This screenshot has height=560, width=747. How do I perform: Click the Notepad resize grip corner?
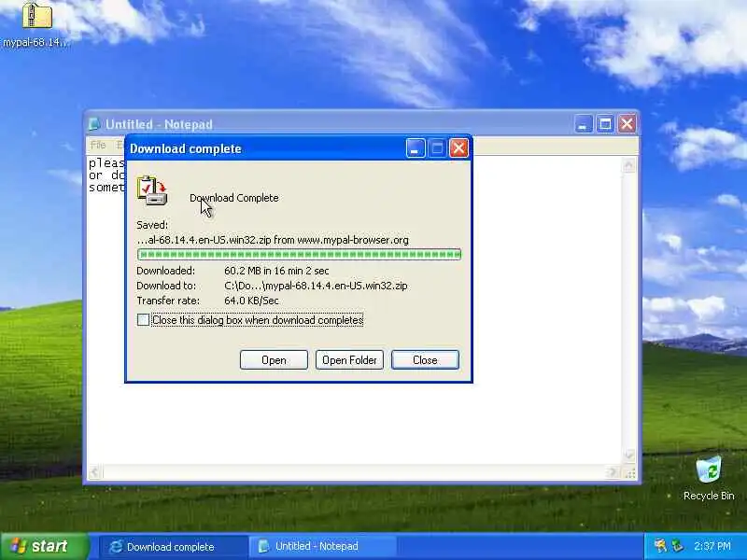pyautogui.click(x=629, y=473)
